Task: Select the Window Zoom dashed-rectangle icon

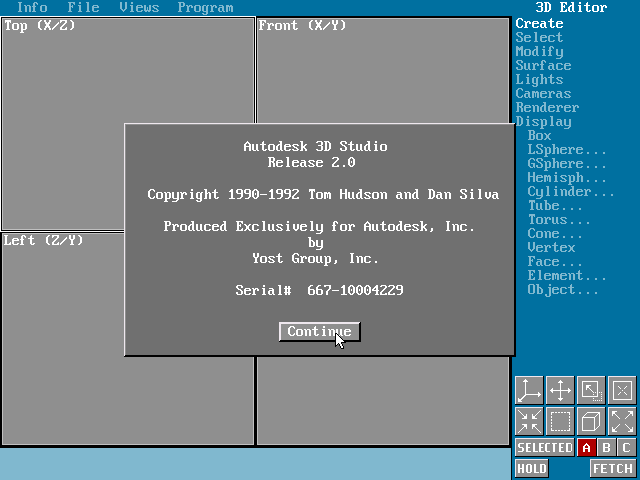Action: pyautogui.click(x=560, y=421)
